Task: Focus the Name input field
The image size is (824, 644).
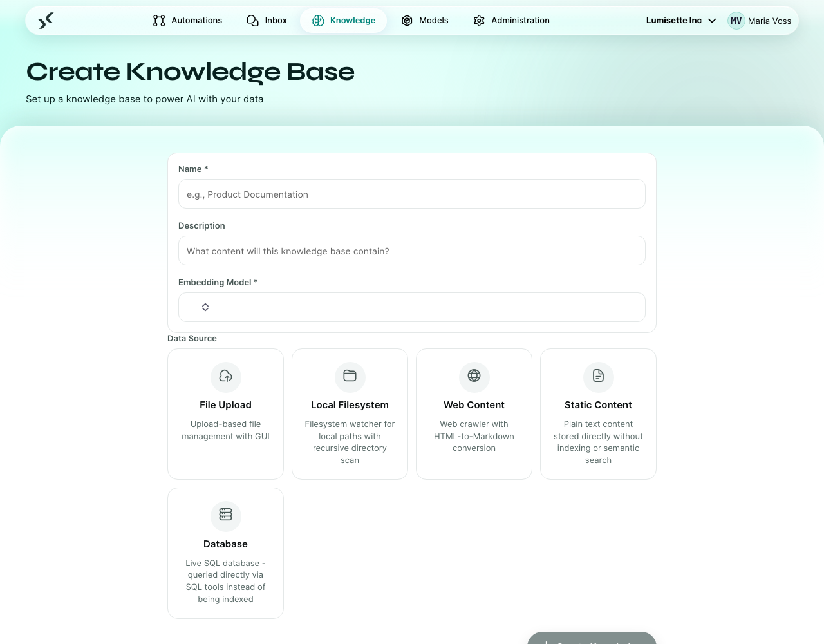Action: (412, 194)
